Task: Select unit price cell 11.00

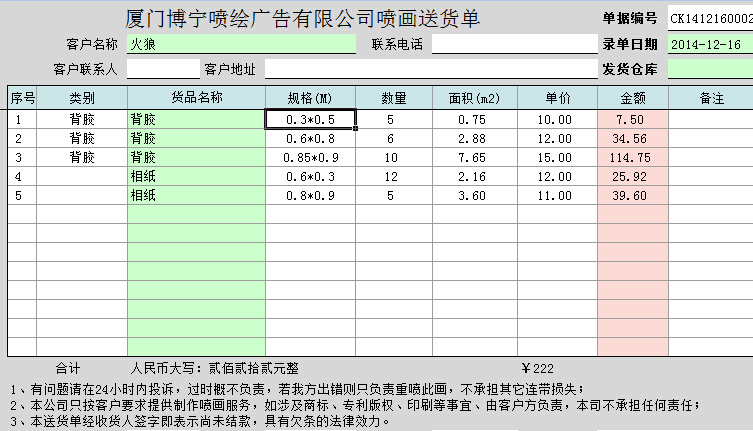Action: (558, 196)
